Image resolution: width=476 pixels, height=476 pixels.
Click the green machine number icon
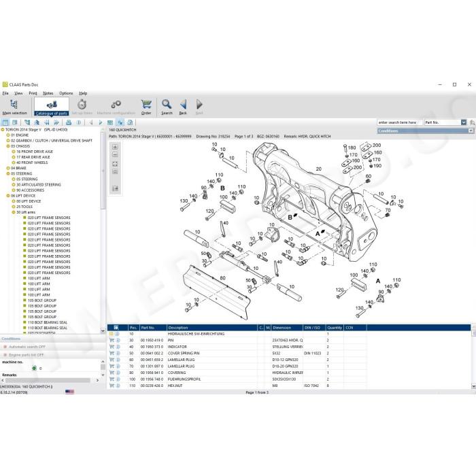(34, 369)
